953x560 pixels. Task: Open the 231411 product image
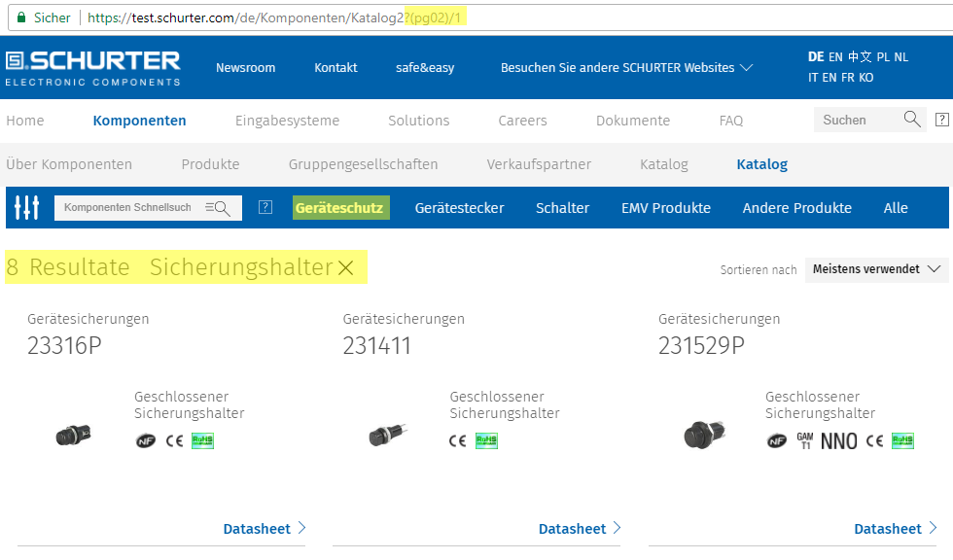(x=388, y=435)
